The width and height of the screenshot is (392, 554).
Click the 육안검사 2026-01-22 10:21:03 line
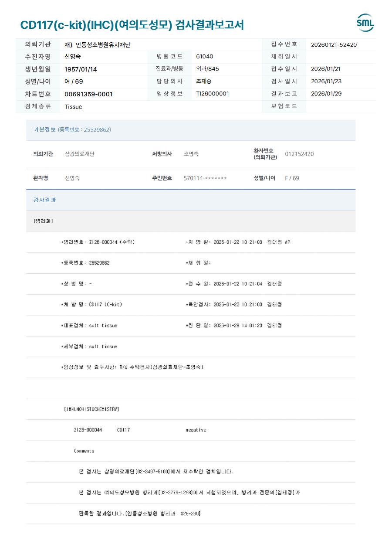(x=234, y=305)
